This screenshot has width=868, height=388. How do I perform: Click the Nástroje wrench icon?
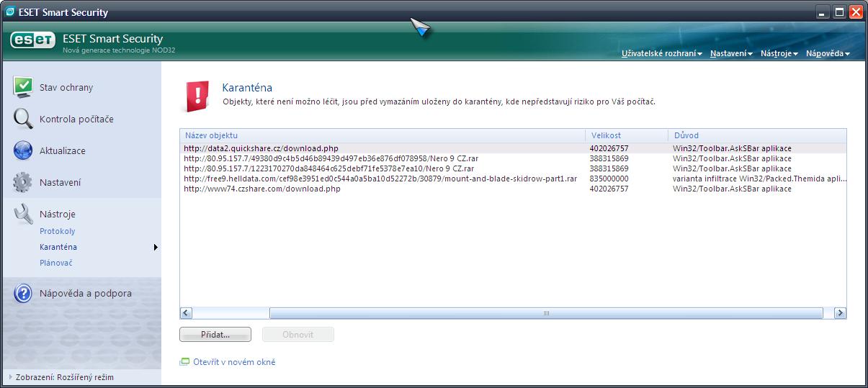coord(23,214)
